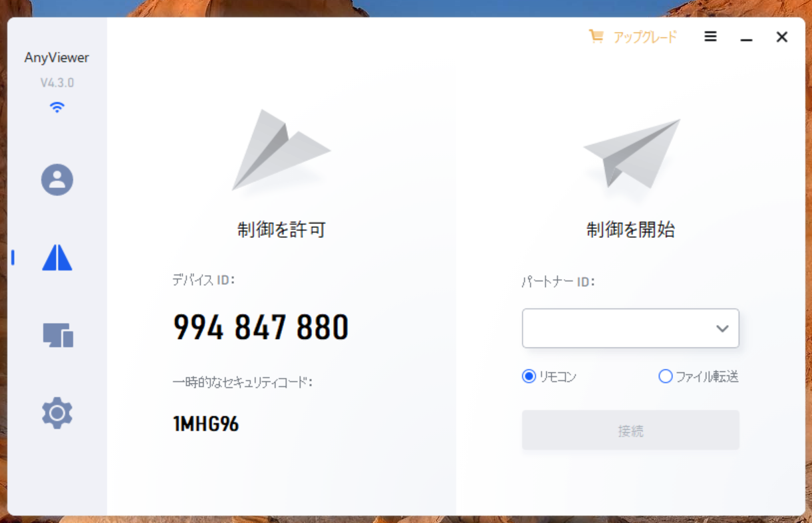This screenshot has width=812, height=523.
Task: Open the Settings gear icon
Action: click(x=57, y=413)
